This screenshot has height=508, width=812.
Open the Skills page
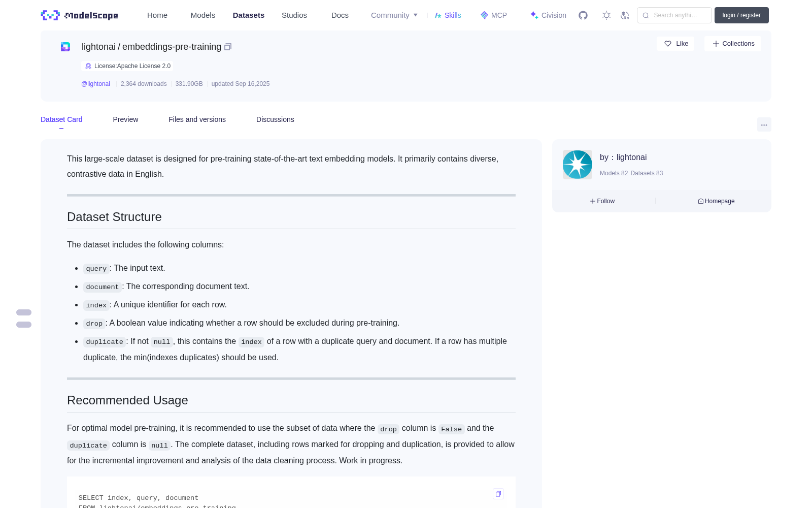448,15
